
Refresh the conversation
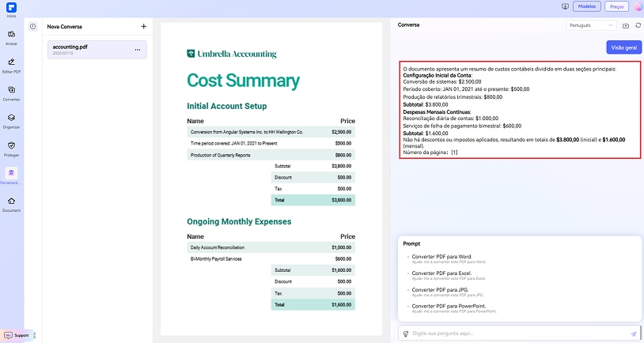[638, 25]
